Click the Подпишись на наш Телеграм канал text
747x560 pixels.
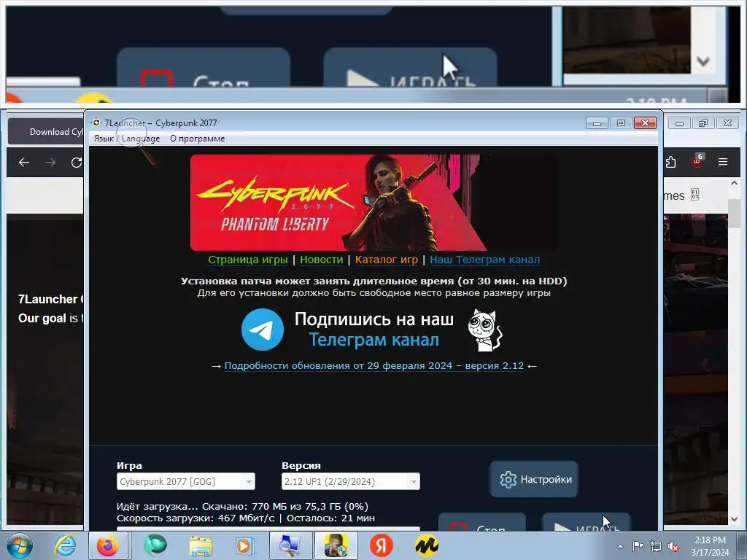[374, 330]
